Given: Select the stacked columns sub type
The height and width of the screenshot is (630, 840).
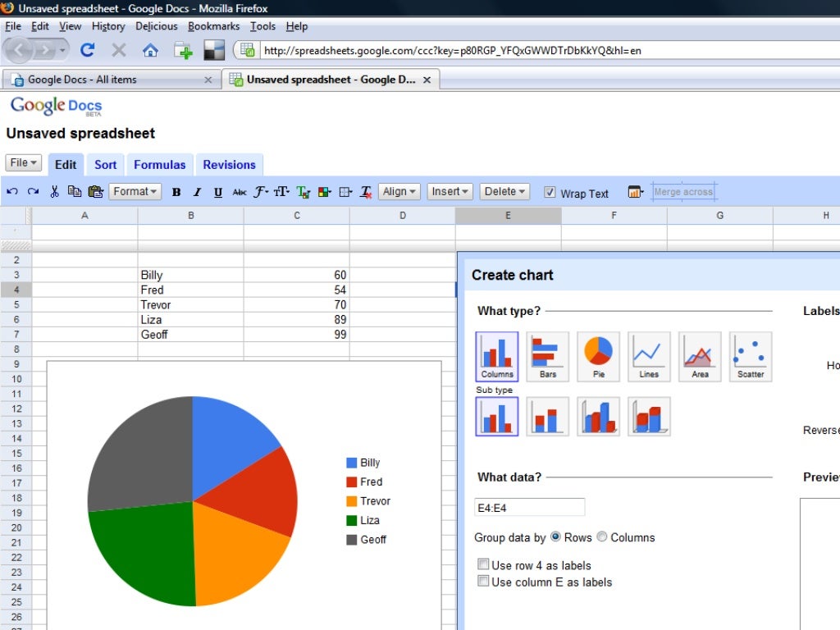Looking at the screenshot, I should [547, 416].
